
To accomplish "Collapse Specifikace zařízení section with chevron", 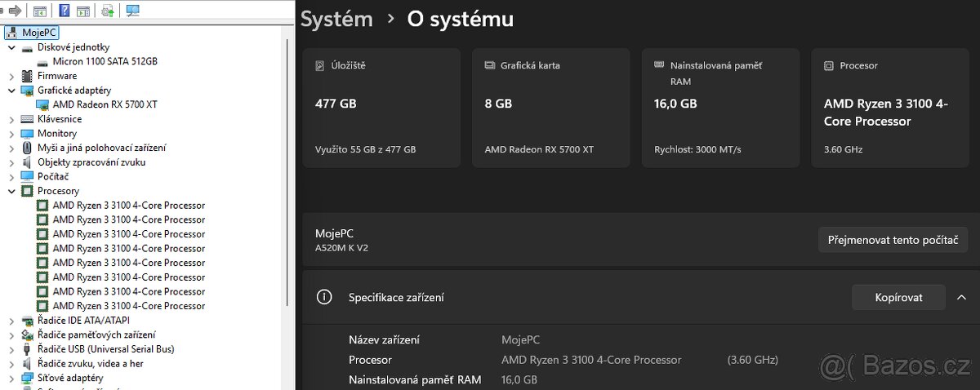I will [961, 297].
